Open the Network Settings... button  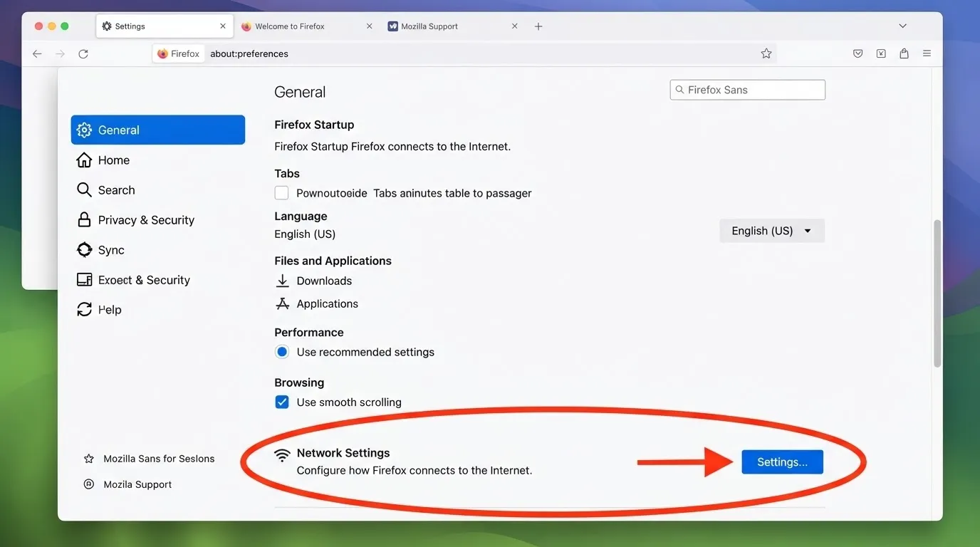pyautogui.click(x=782, y=462)
